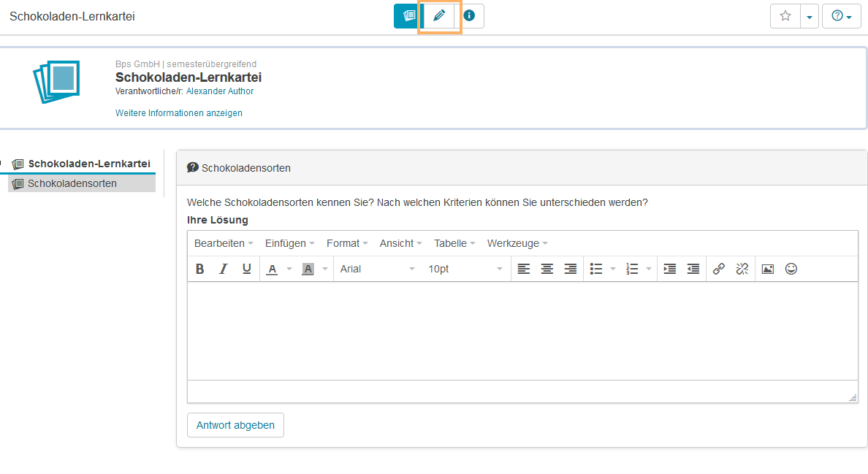Open the Arial font family dropdown
The width and height of the screenshot is (868, 474).
pyautogui.click(x=377, y=269)
